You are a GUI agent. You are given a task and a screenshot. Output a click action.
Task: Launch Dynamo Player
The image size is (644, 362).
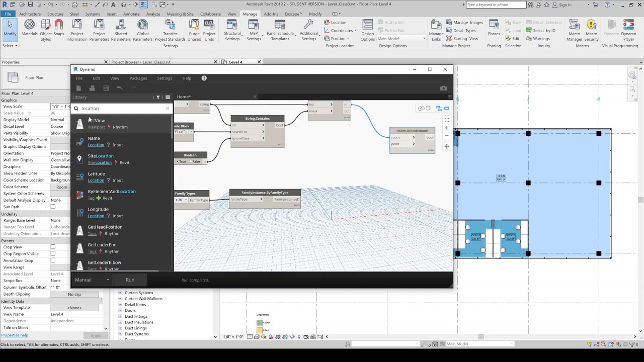pos(628,30)
